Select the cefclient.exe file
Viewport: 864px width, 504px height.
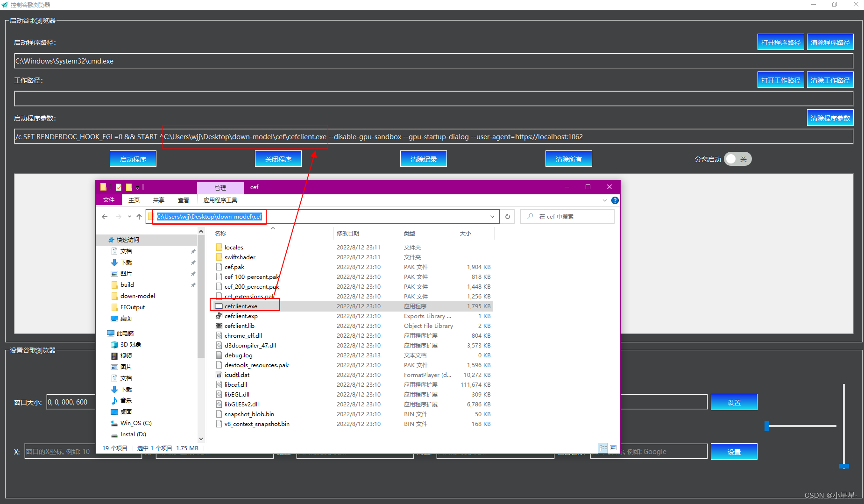241,306
